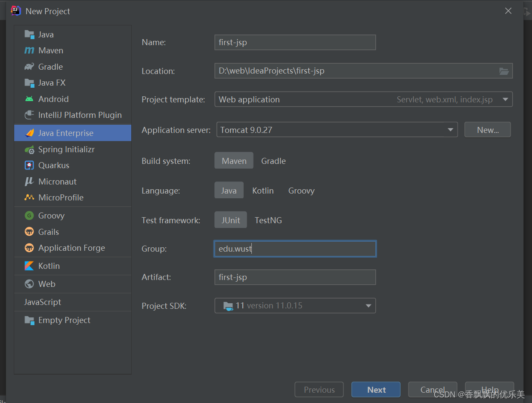
Task: Click the 'Build system:' label
Action: tap(166, 161)
